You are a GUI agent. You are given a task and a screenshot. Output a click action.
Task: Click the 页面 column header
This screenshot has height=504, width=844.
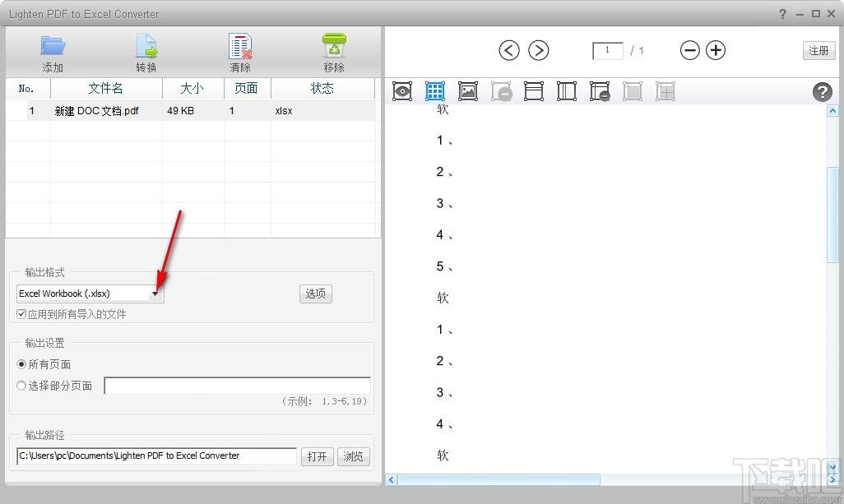pos(247,88)
